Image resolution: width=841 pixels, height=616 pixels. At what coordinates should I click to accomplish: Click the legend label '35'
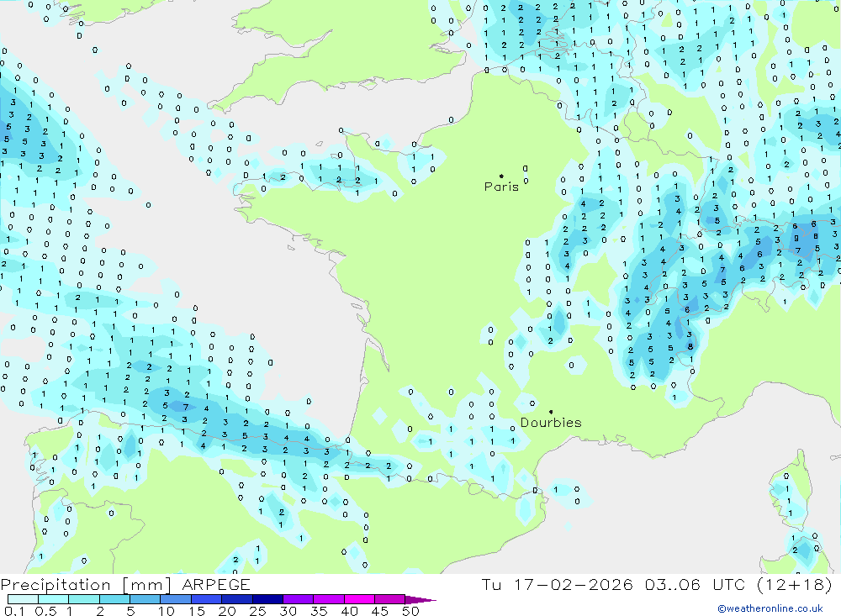319,611
